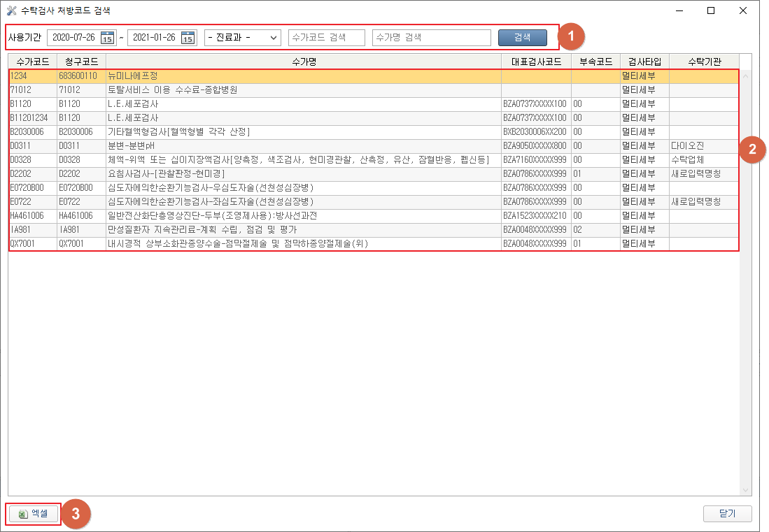Click scrollbar down arrow in list
The width and height of the screenshot is (769, 532).
745,490
